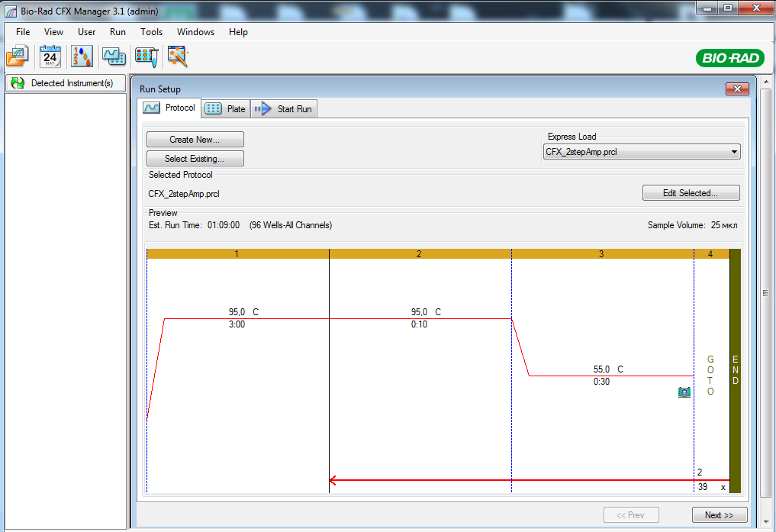Launch the Master Mix Calculator icon
Viewport: 776px width, 532px height.
[82, 56]
